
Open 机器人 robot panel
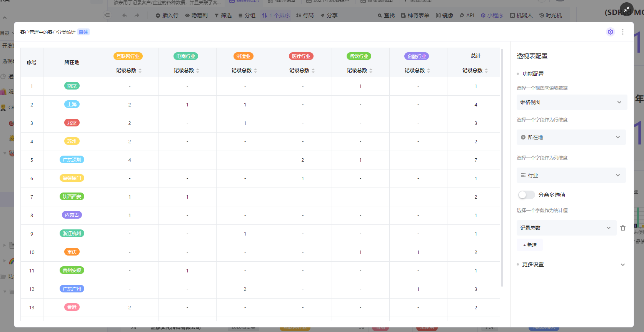[521, 15]
